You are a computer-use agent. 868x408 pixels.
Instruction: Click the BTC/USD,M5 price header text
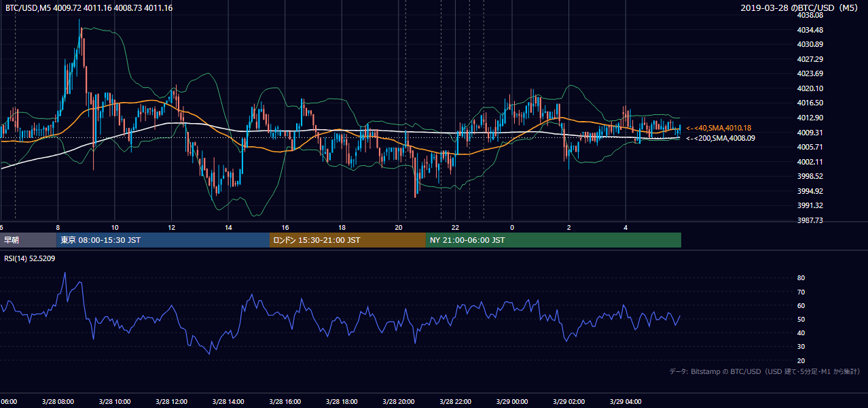click(x=88, y=7)
